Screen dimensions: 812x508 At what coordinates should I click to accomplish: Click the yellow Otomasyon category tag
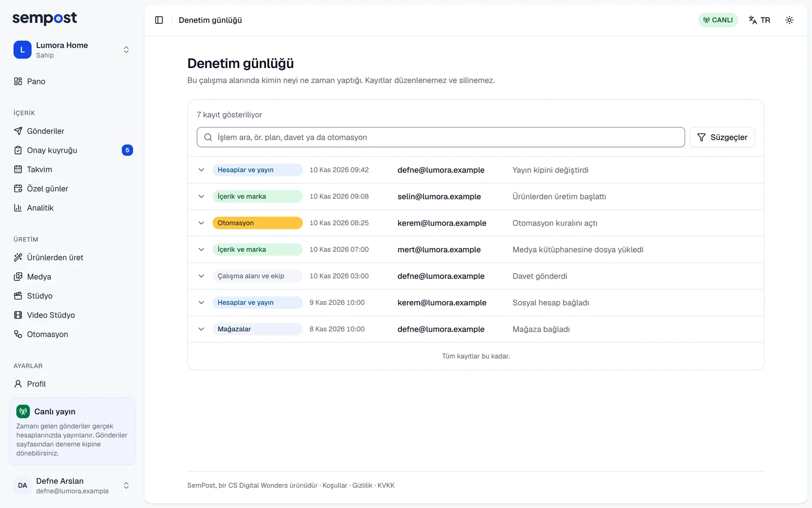[x=257, y=223]
